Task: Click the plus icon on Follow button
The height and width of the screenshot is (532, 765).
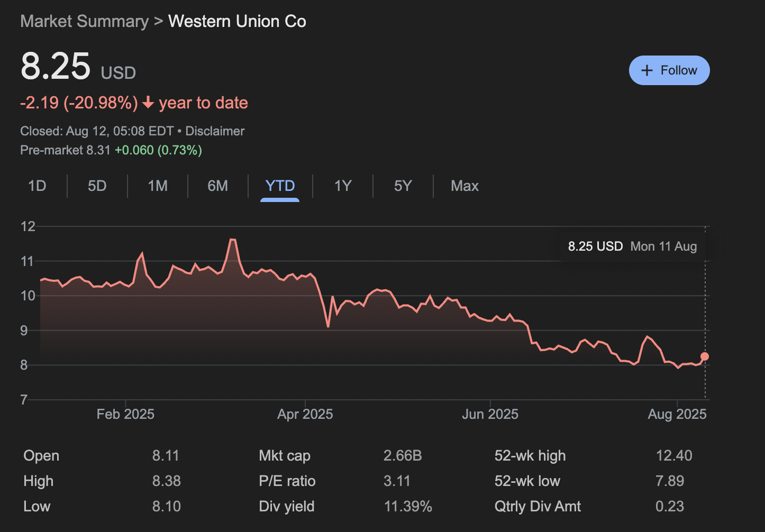Action: [x=647, y=70]
